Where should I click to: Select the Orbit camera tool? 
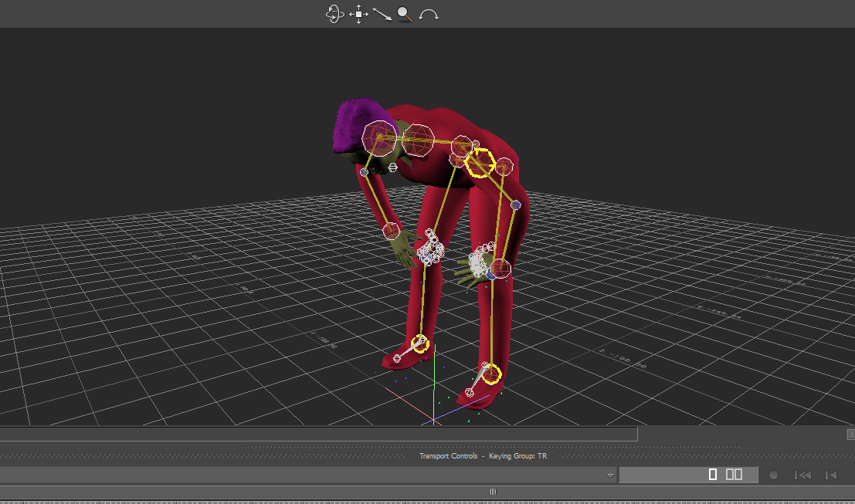coord(334,14)
